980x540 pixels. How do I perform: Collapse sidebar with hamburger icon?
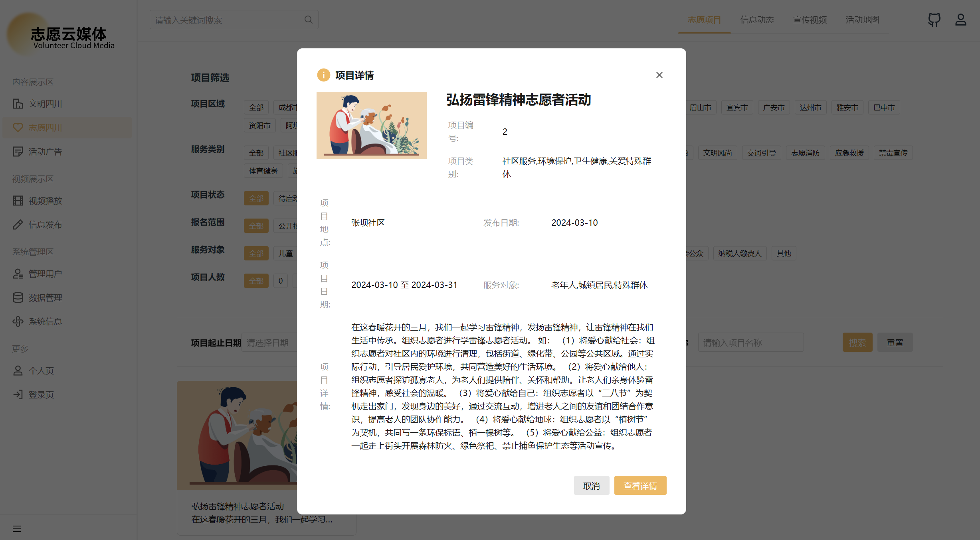tap(17, 529)
